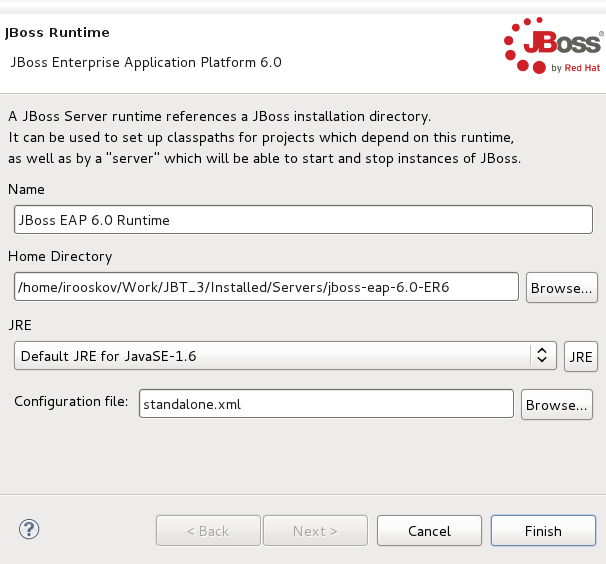Click the Name label
The image size is (606, 564).
pyautogui.click(x=26, y=189)
